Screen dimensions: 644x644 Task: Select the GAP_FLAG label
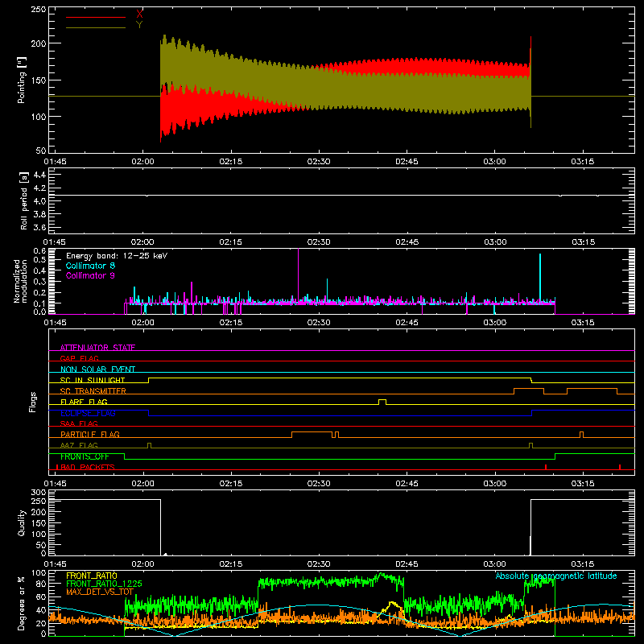pos(79,358)
